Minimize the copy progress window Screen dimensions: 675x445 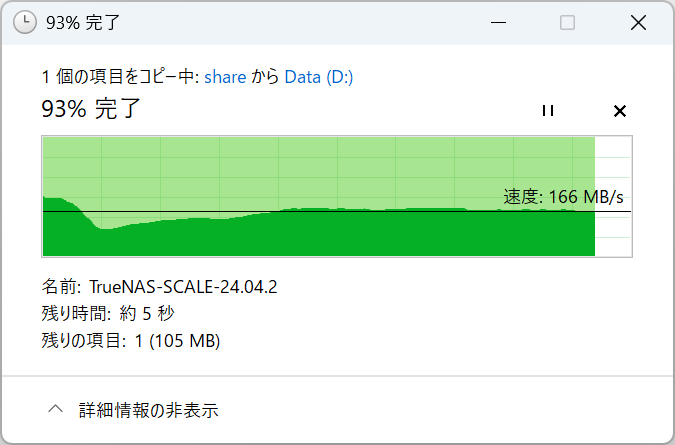(498, 22)
